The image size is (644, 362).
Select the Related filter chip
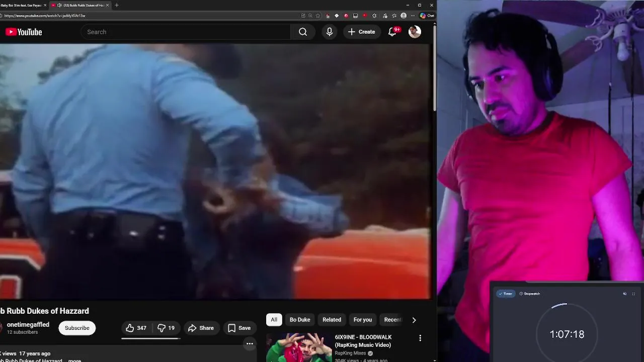(x=332, y=320)
